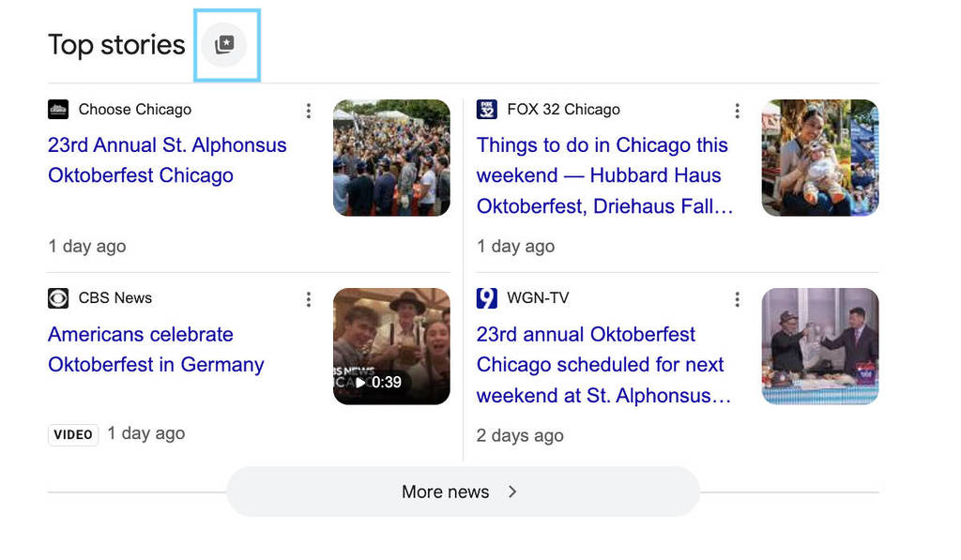Click the WGN-TV channel 9 logo icon
961x560 pixels.
pos(486,298)
